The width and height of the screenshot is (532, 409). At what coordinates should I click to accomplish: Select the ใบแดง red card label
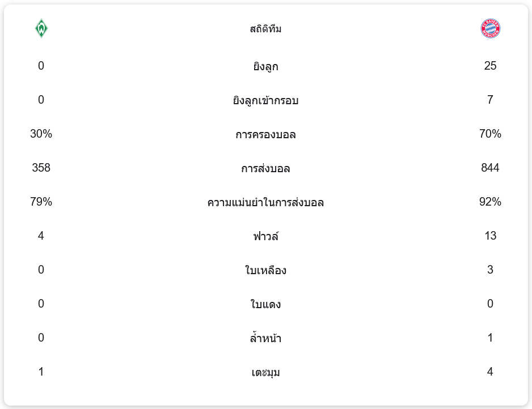point(265,304)
